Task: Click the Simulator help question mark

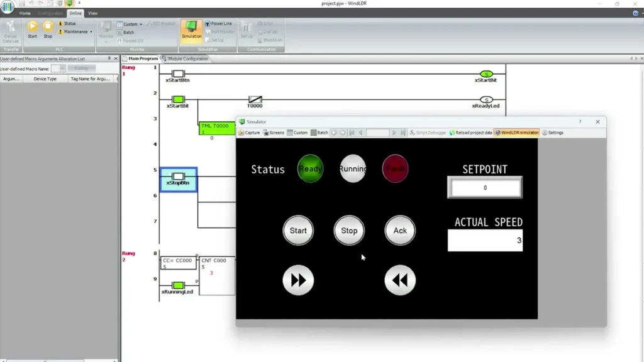Action: [580, 121]
